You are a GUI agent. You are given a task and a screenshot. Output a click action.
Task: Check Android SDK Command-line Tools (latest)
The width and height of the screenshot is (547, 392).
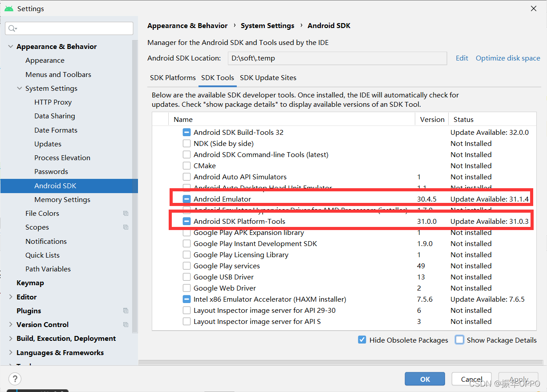pyautogui.click(x=186, y=154)
